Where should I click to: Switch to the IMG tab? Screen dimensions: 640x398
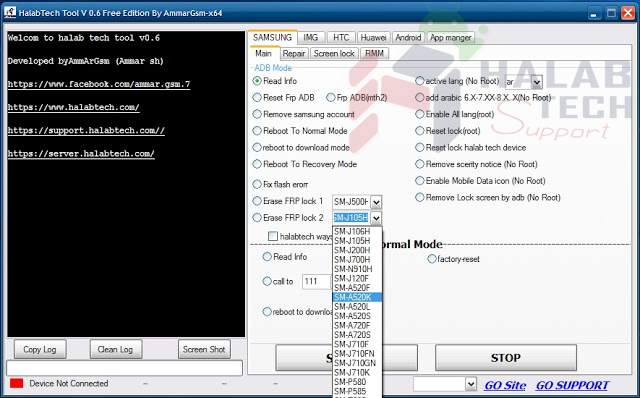coord(311,38)
